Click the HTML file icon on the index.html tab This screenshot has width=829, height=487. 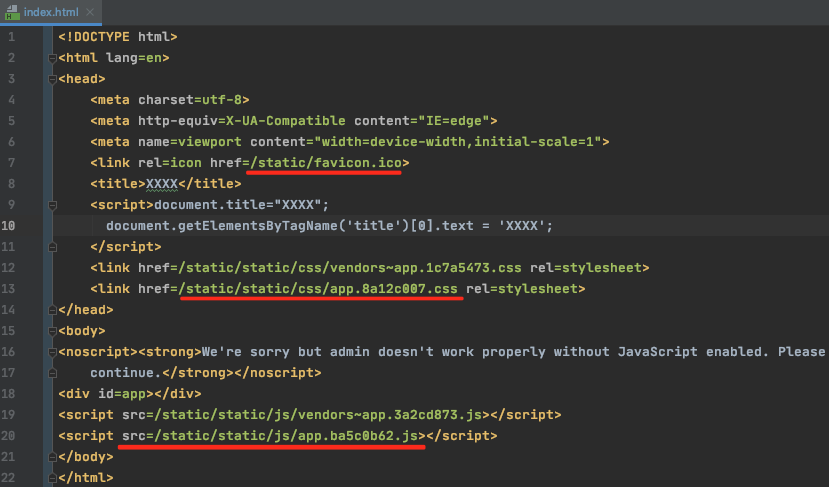click(x=12, y=13)
